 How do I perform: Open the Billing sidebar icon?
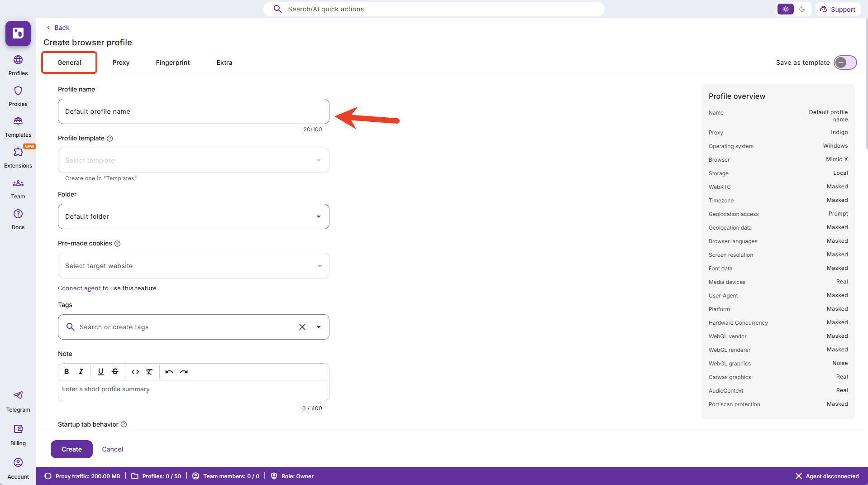pyautogui.click(x=18, y=429)
